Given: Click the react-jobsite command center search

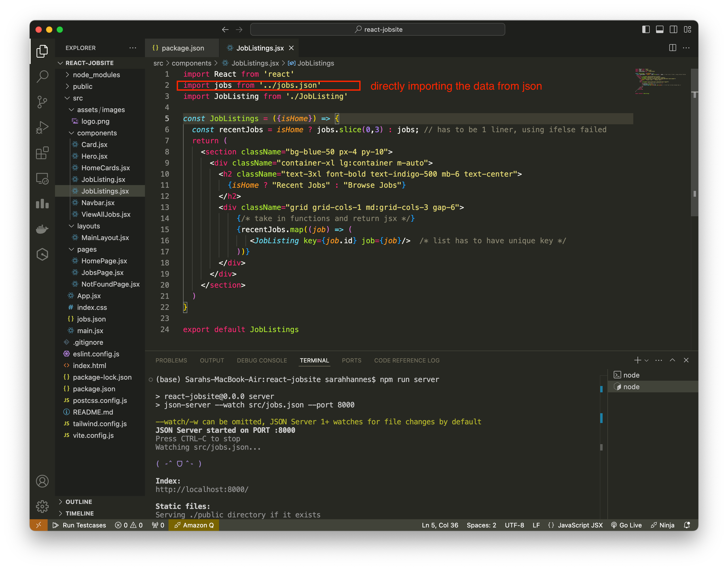Looking at the screenshot, I should pyautogui.click(x=377, y=29).
